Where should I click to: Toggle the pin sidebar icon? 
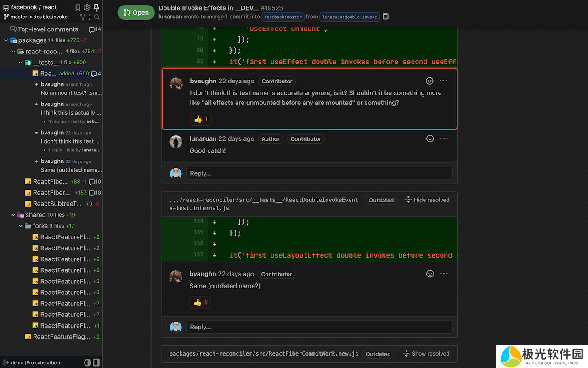click(96, 7)
